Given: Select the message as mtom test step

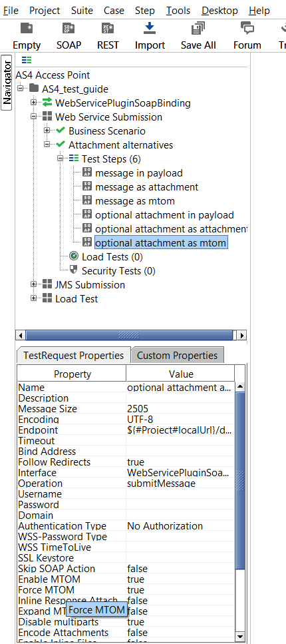Looking at the screenshot, I should [135, 201].
